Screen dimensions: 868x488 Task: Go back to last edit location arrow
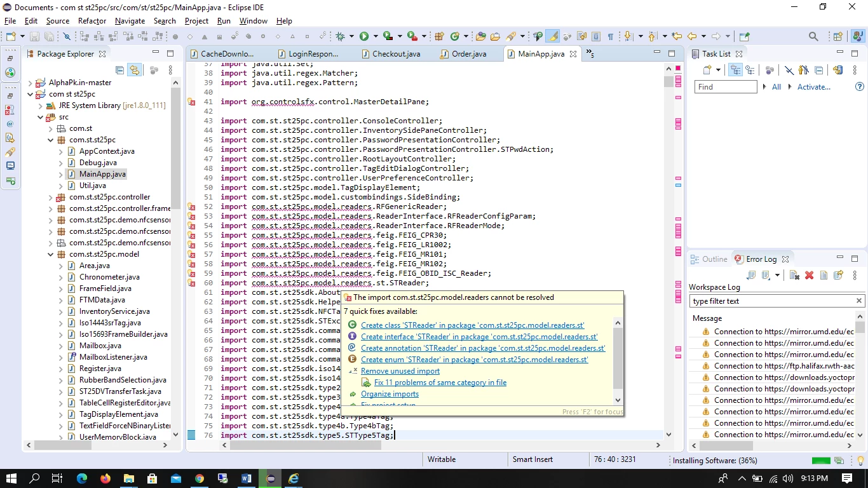(677, 36)
